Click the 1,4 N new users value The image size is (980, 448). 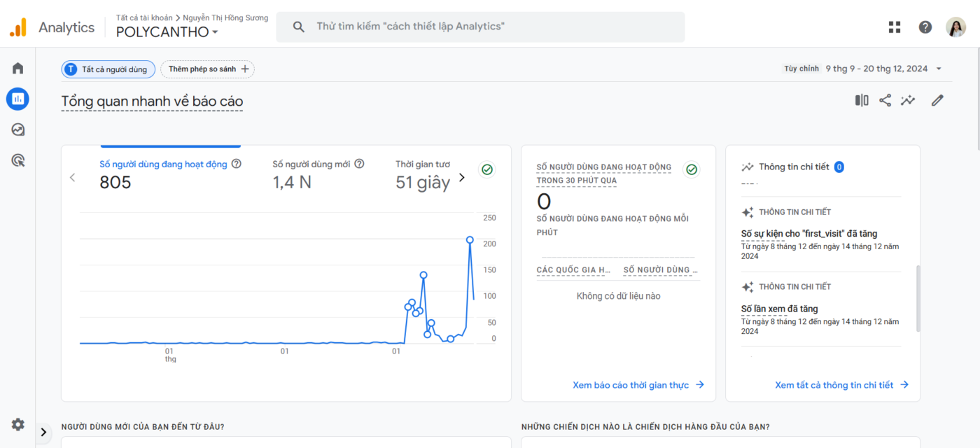click(x=292, y=183)
